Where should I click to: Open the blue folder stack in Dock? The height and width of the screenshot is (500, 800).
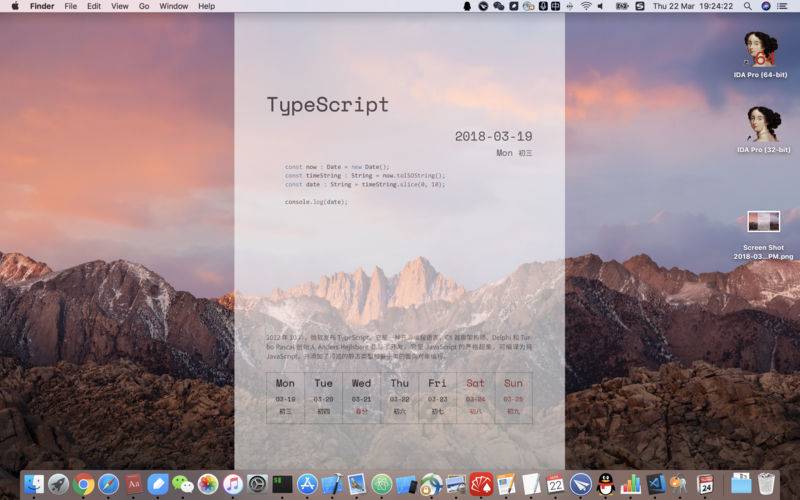(741, 484)
